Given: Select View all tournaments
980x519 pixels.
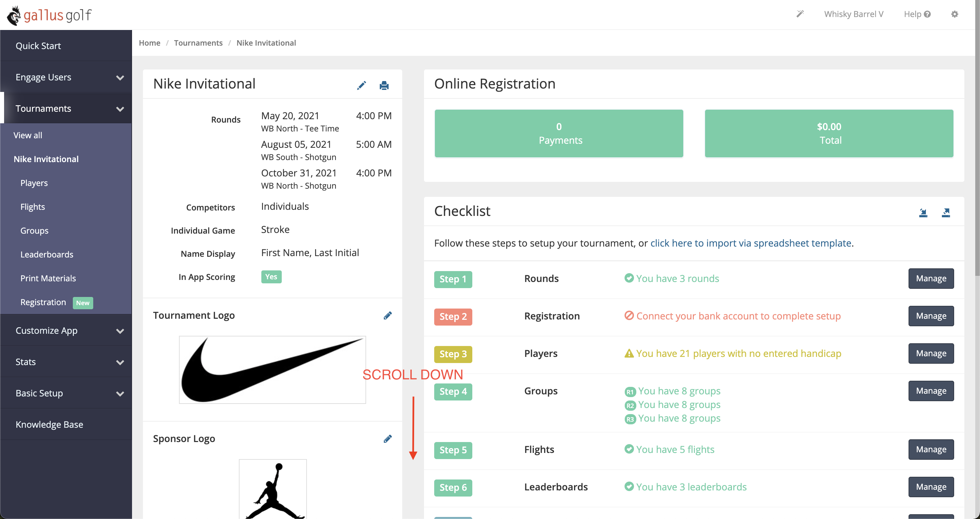Looking at the screenshot, I should pos(28,135).
